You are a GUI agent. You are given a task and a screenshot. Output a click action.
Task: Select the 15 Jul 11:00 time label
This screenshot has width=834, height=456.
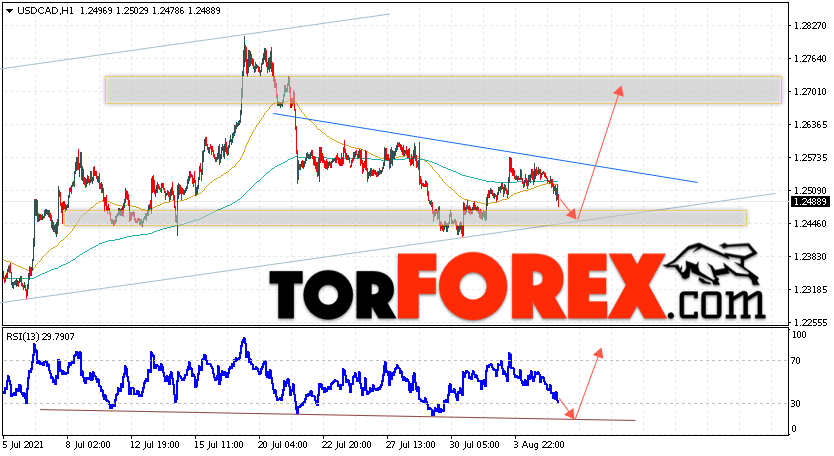tap(219, 444)
